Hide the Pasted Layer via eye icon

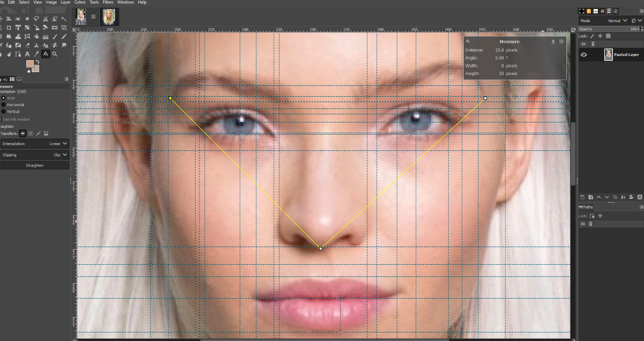point(584,55)
